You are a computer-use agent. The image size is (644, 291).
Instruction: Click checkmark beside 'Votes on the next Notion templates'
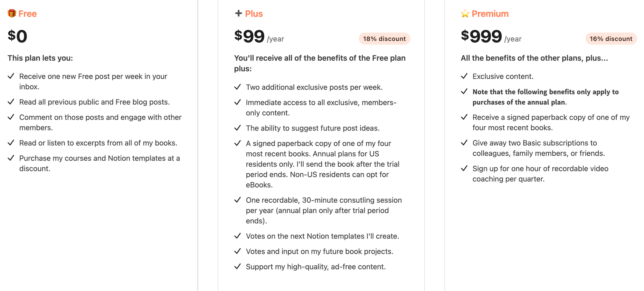(237, 236)
